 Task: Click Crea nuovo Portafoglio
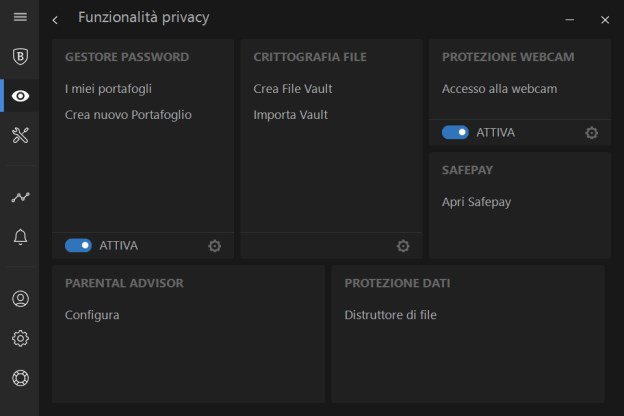[128, 115]
